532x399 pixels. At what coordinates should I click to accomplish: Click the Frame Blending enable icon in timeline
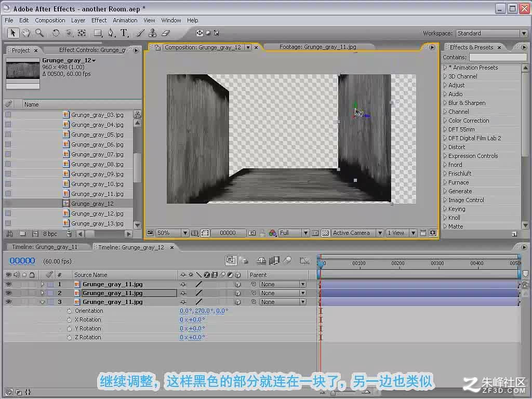coord(274,260)
